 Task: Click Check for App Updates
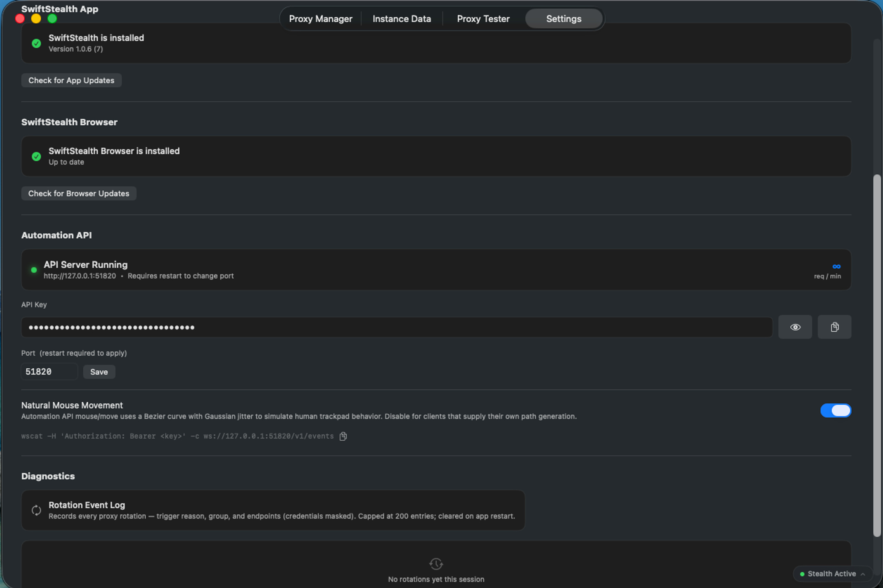click(x=72, y=80)
